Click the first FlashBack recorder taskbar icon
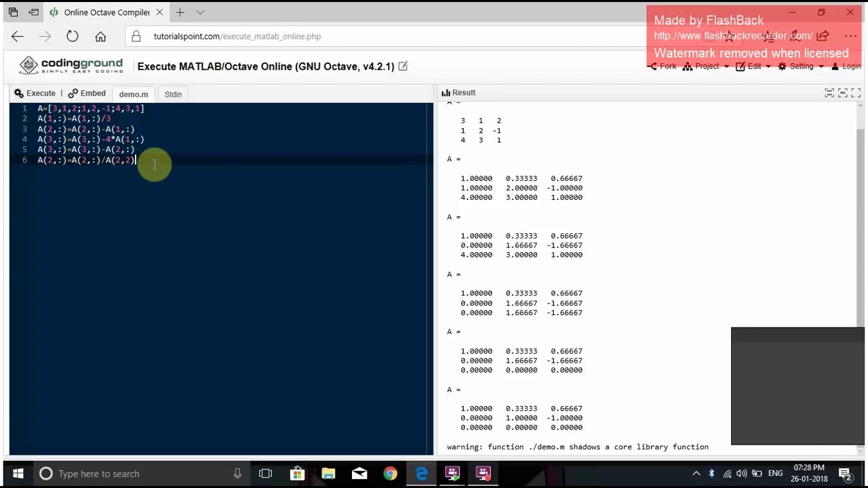The image size is (868, 488). click(x=452, y=474)
